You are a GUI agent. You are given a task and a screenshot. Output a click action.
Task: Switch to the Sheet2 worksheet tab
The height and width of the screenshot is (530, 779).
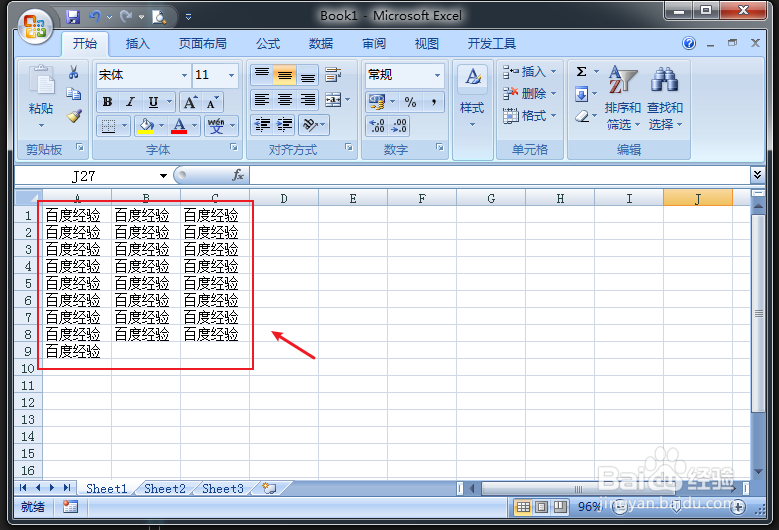coord(165,489)
